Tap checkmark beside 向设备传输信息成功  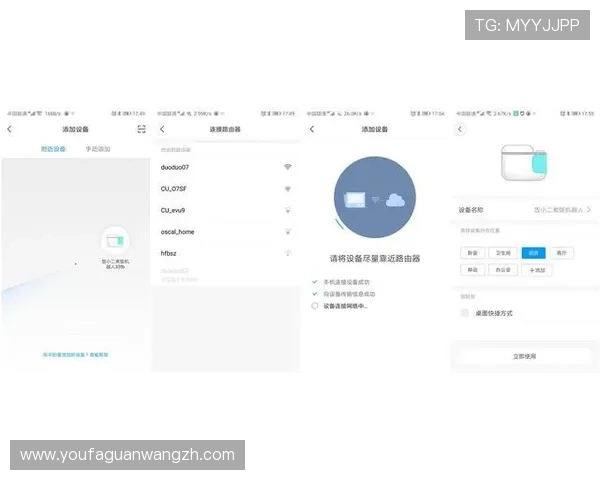click(x=315, y=294)
